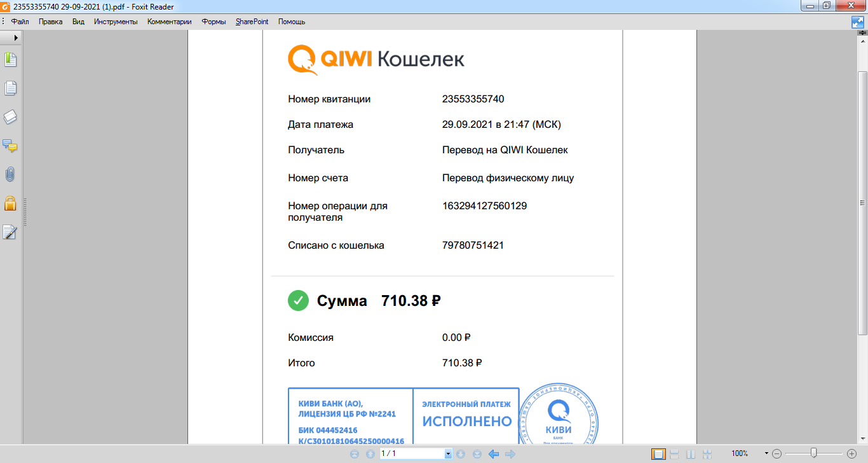
Task: Click the Итого value 710.38 ₽
Action: point(462,363)
